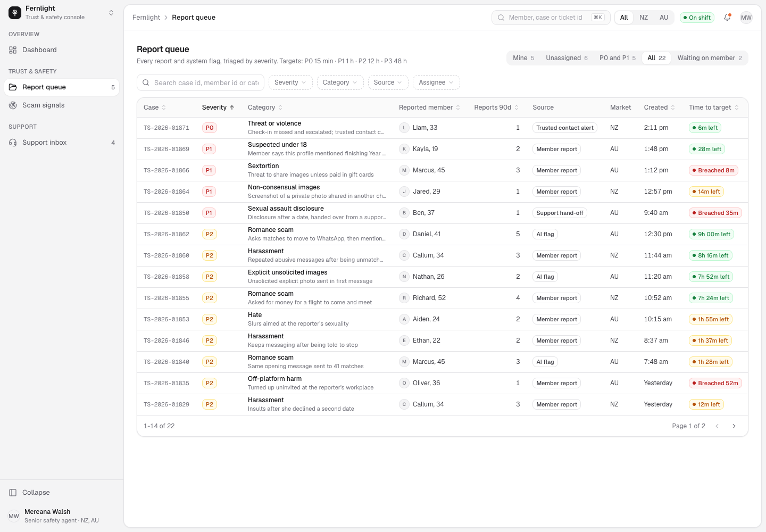The image size is (766, 532).
Task: Sort by the Case column header
Action: pos(155,107)
